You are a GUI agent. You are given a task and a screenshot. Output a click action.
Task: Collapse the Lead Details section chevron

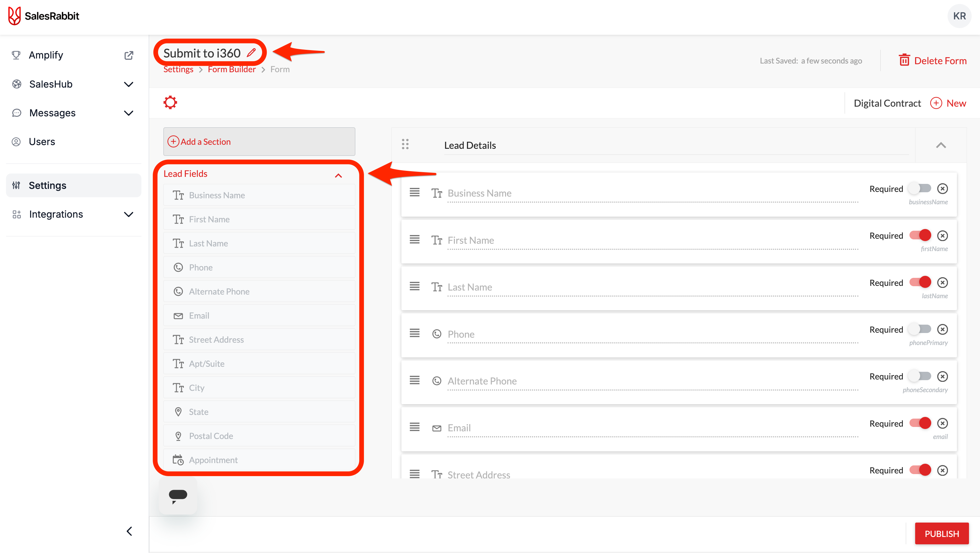[x=941, y=145]
